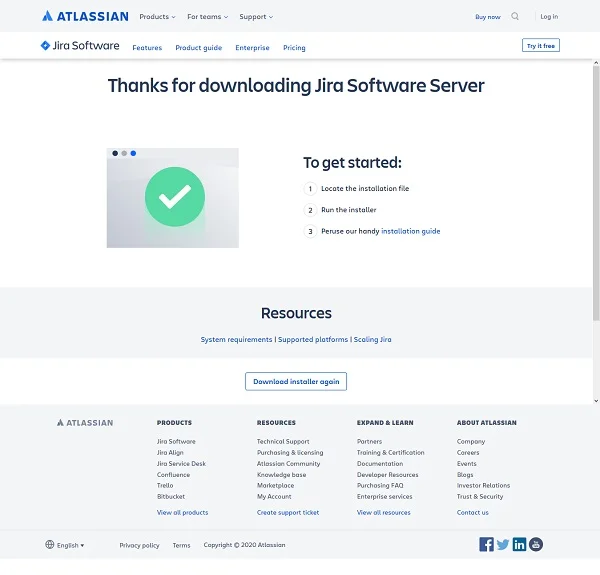Click Create support ticket link
Image resolution: width=600 pixels, height=575 pixels.
click(288, 513)
